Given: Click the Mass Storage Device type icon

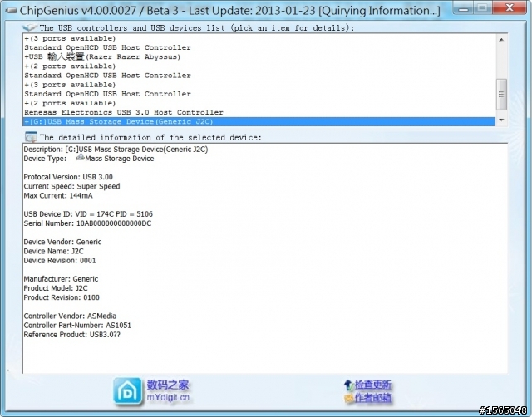Looking at the screenshot, I should click(x=81, y=157).
